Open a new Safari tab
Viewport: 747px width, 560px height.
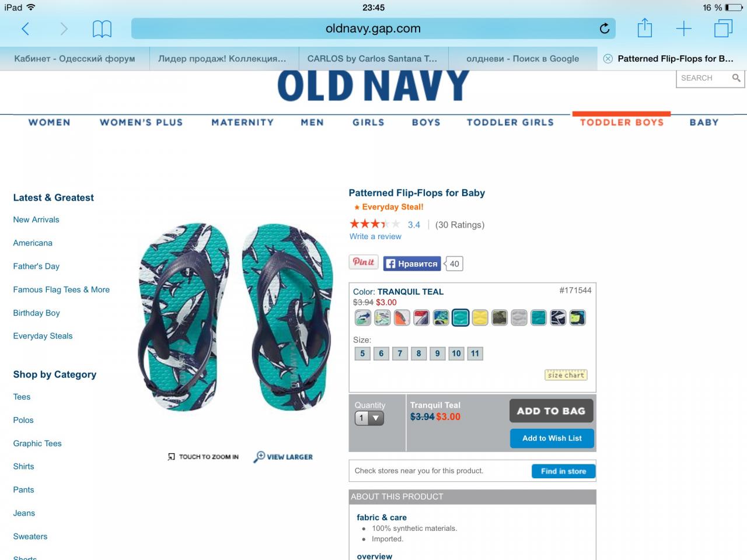(x=683, y=29)
